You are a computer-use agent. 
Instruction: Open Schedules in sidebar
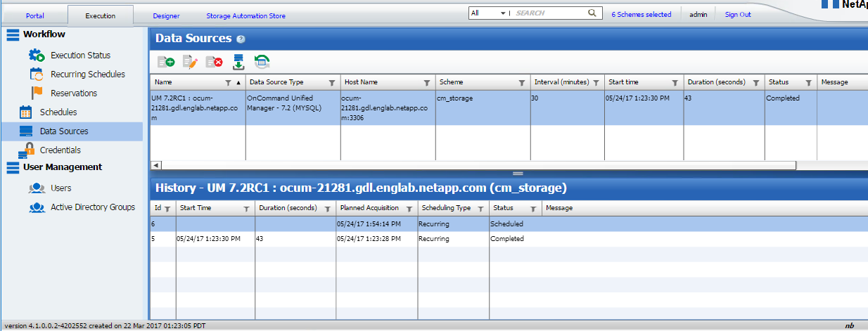pos(58,112)
